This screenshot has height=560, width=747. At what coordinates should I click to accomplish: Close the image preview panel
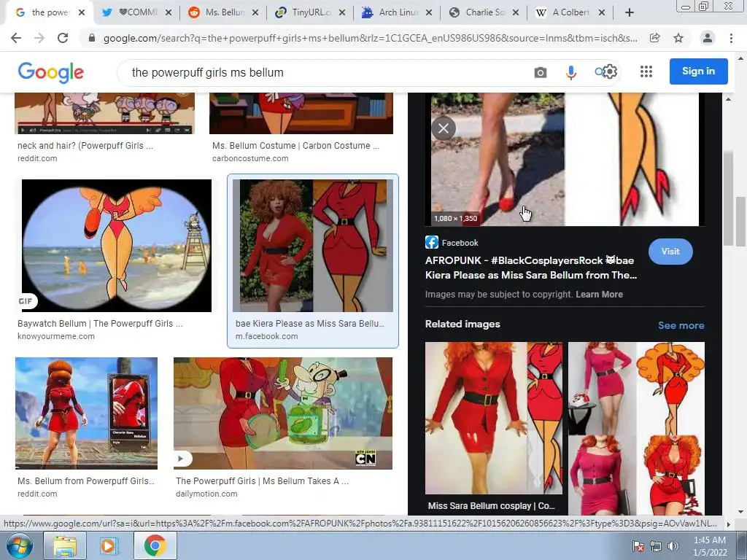[444, 128]
